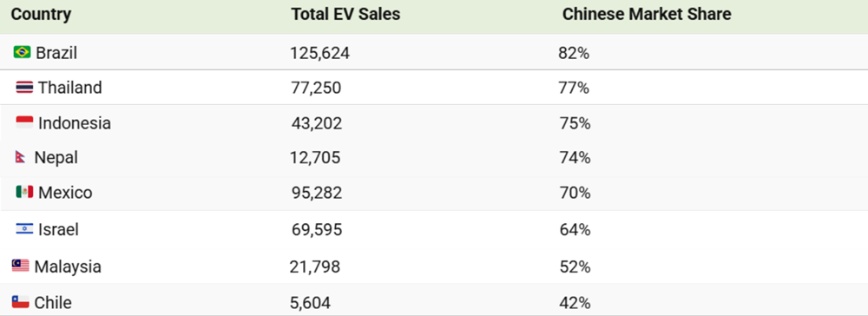Click the Malaysia flag icon

21,267
